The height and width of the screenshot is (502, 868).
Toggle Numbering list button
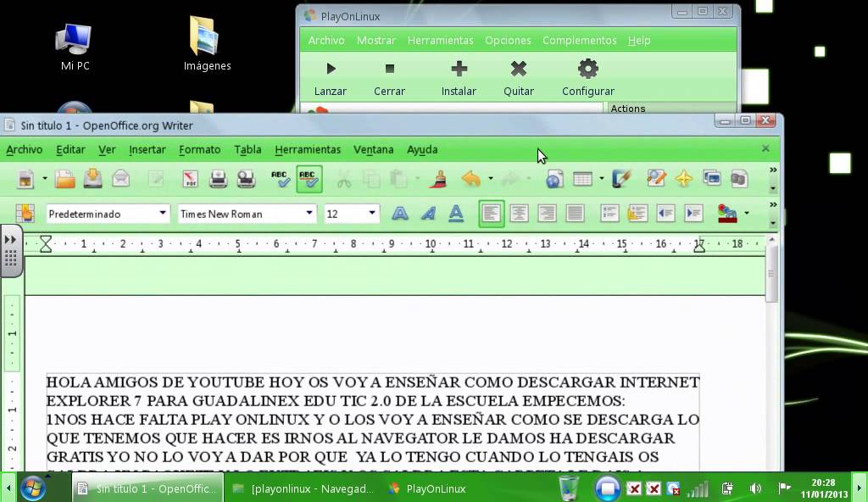[609, 214]
